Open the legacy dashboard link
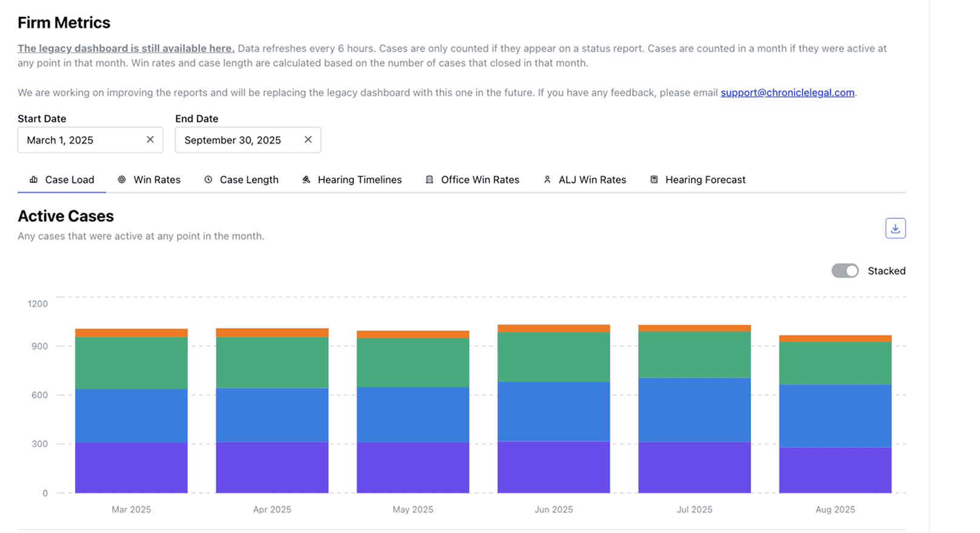This screenshot has height=533, width=980. [x=126, y=49]
